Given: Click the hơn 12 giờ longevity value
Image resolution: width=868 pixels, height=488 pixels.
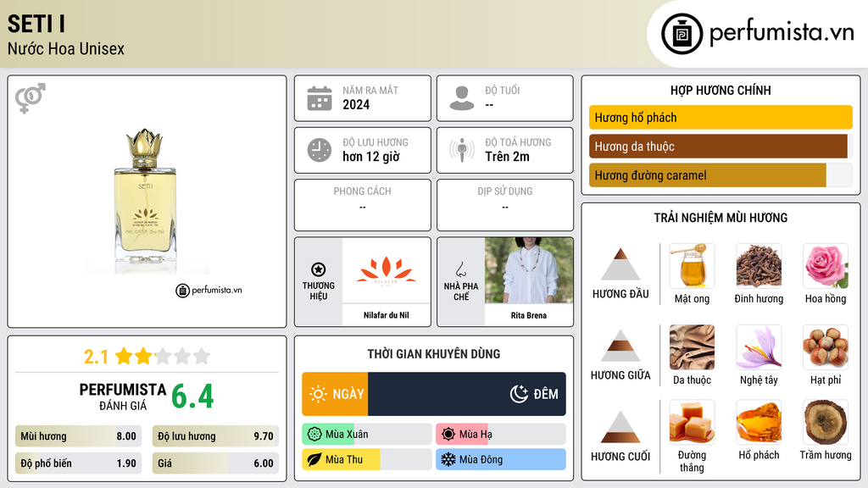Looking at the screenshot, I should (371, 157).
